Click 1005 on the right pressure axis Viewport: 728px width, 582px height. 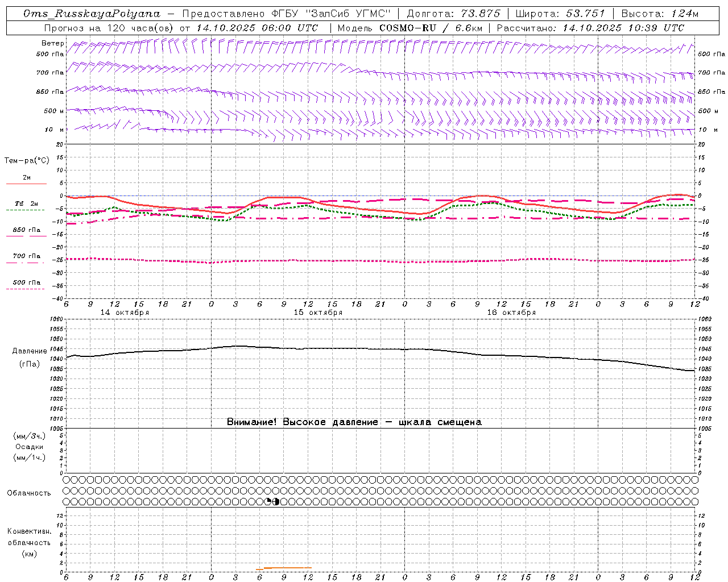pos(705,428)
